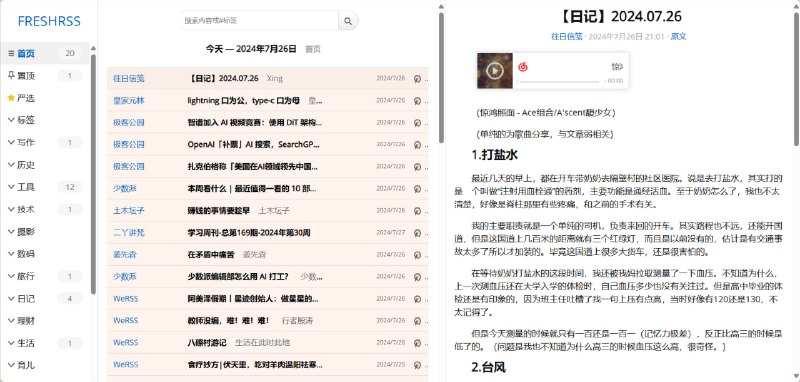Click the 1.打盐水 article heading
Viewport: 800px width, 382px height.
(494, 155)
